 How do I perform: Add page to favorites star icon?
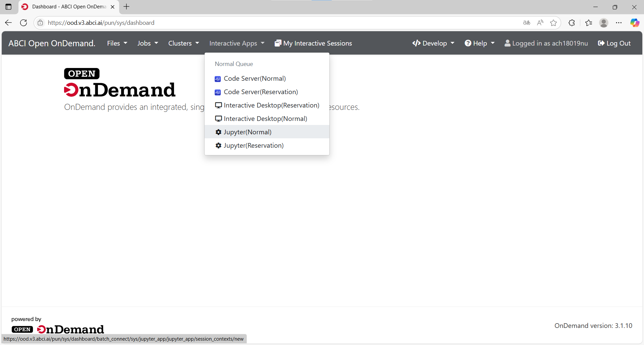553,23
